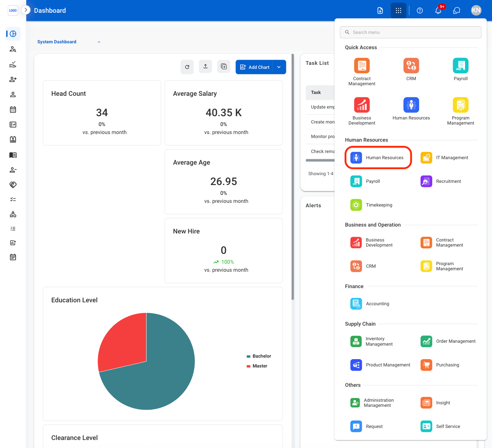Open Request item
Viewport: 492px width, 448px height.
[367, 427]
